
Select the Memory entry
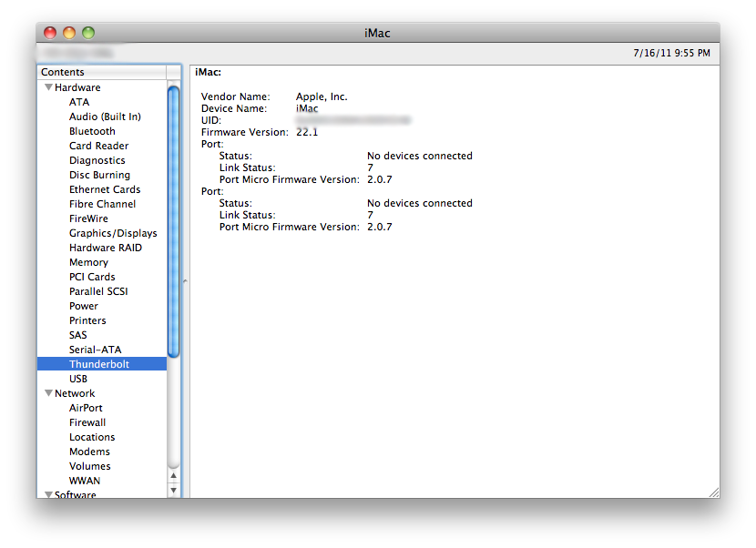[x=88, y=262]
